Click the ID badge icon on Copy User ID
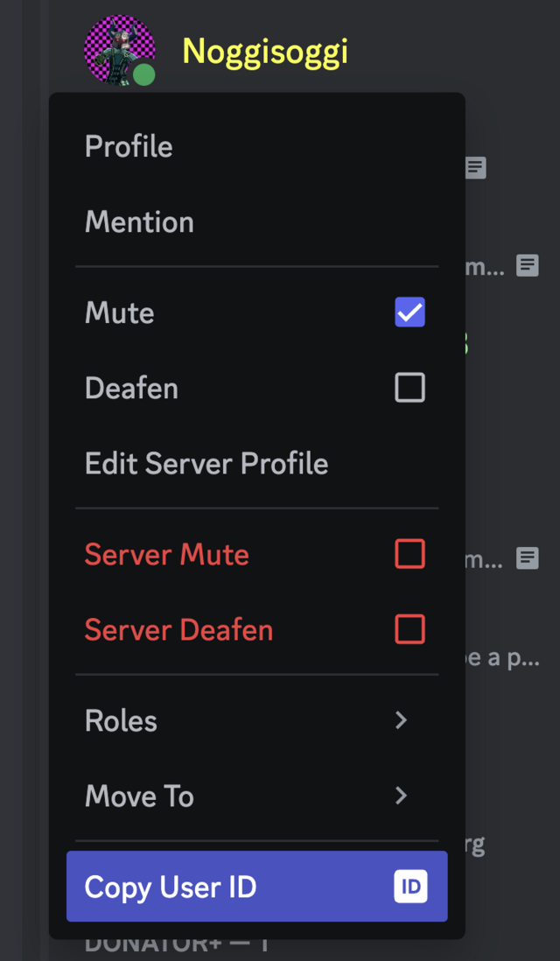Image resolution: width=560 pixels, height=961 pixels. click(x=411, y=887)
